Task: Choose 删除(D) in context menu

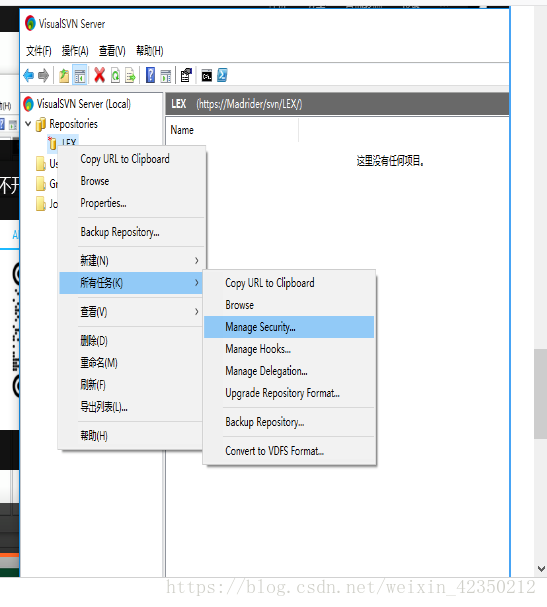Action: [x=132, y=341]
